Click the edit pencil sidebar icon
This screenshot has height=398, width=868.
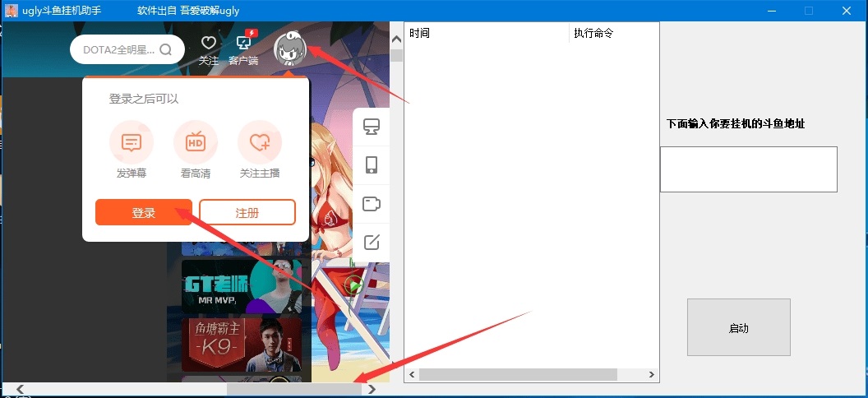[x=372, y=242]
